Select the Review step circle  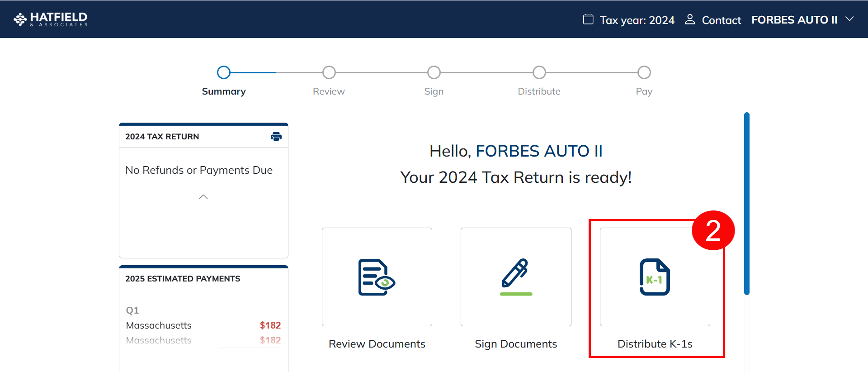click(329, 72)
